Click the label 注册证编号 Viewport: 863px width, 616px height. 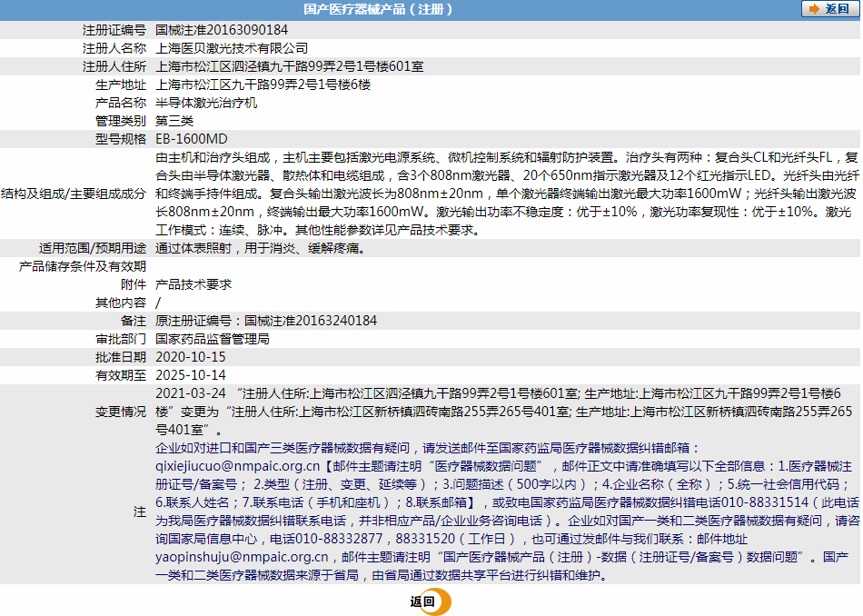coord(114,30)
